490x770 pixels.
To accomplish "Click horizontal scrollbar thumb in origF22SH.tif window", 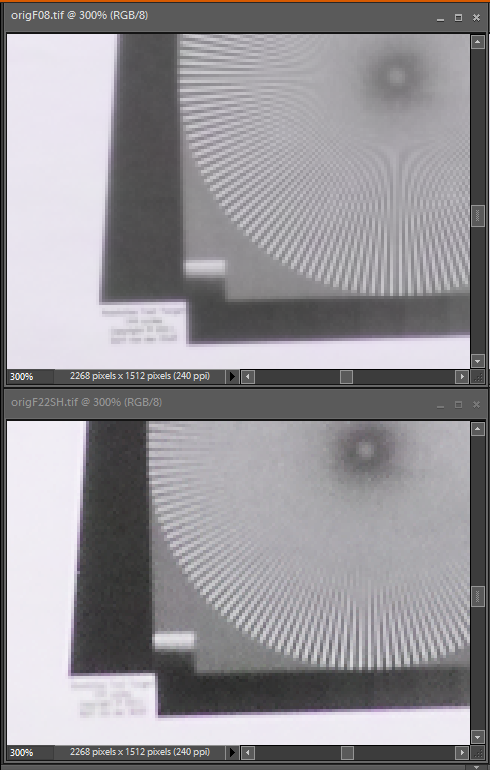I will click(x=347, y=752).
